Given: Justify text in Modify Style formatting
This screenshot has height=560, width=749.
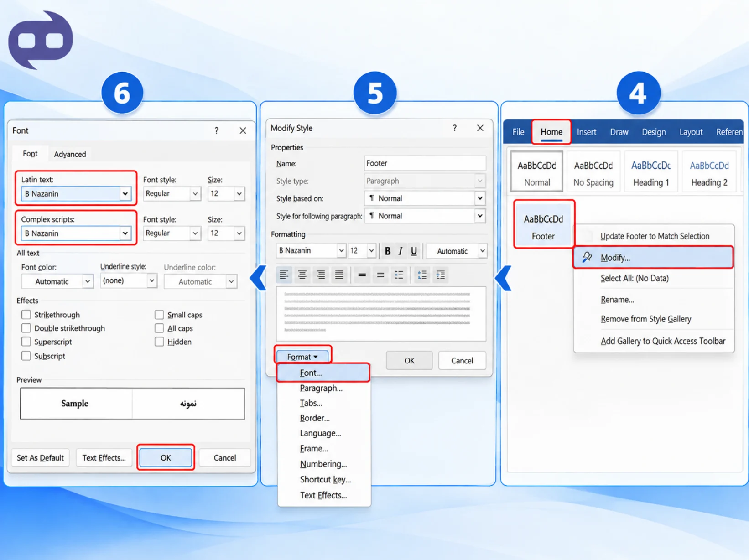Looking at the screenshot, I should (339, 275).
